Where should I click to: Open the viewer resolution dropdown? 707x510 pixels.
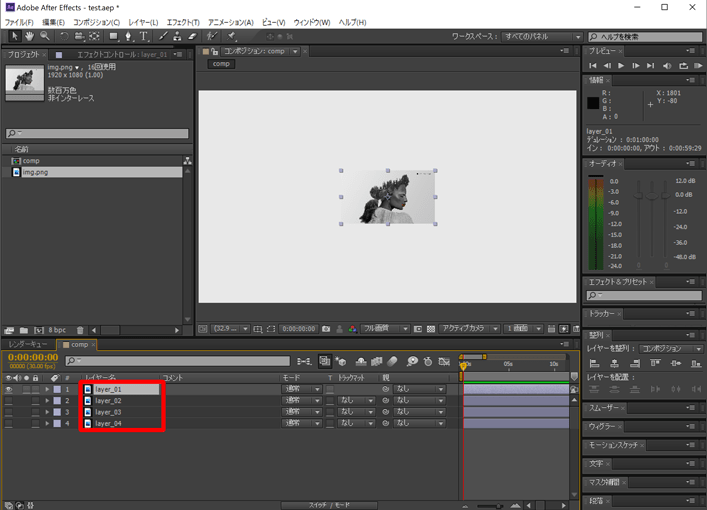[x=384, y=328]
